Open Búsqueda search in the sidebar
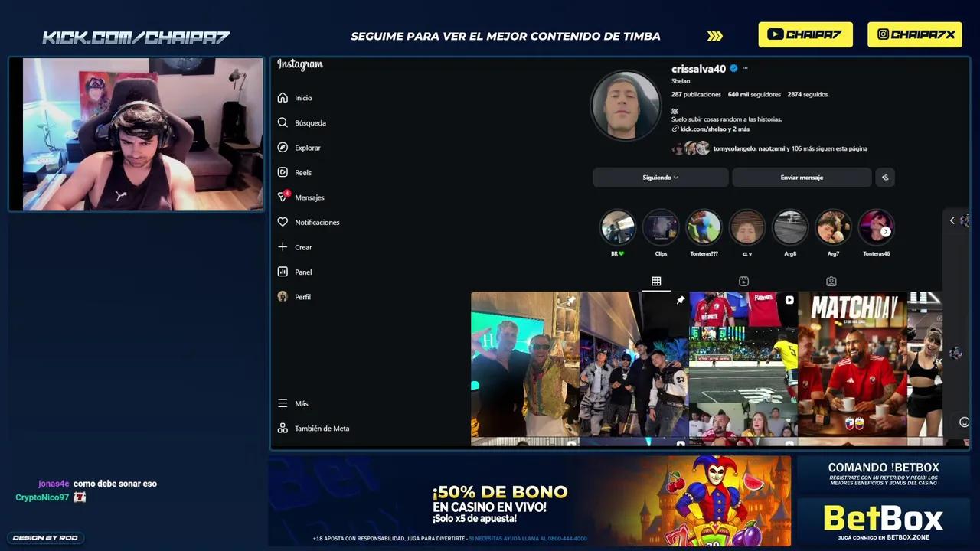Viewport: 980px width, 551px height. pos(302,122)
